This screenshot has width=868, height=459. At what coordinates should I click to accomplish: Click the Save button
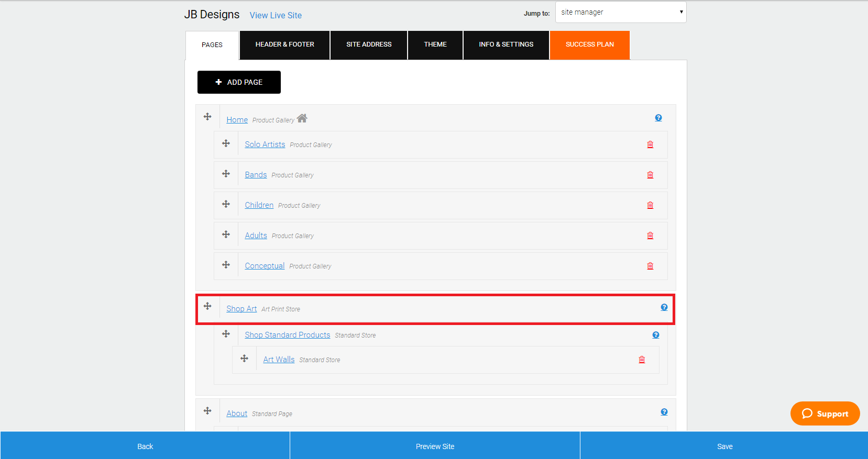click(x=724, y=446)
